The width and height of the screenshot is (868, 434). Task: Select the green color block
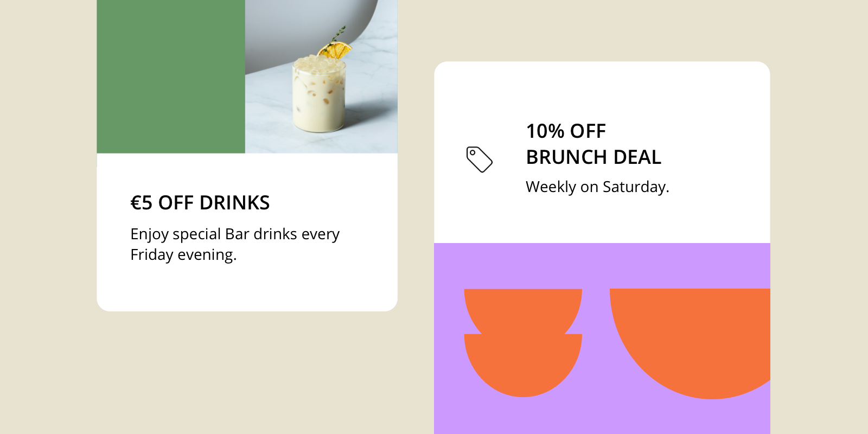[171, 76]
